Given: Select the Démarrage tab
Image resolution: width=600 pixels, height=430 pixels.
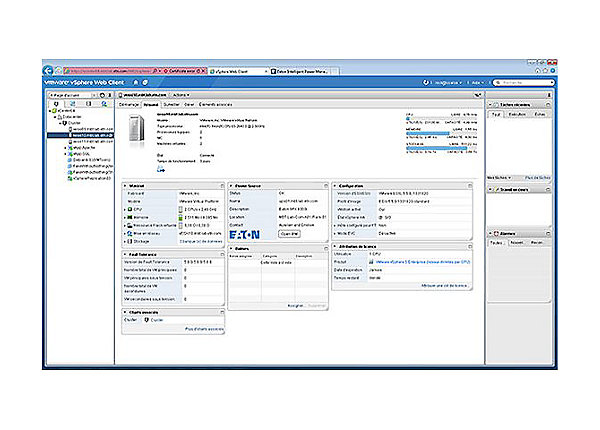Looking at the screenshot, I should pyautogui.click(x=129, y=103).
